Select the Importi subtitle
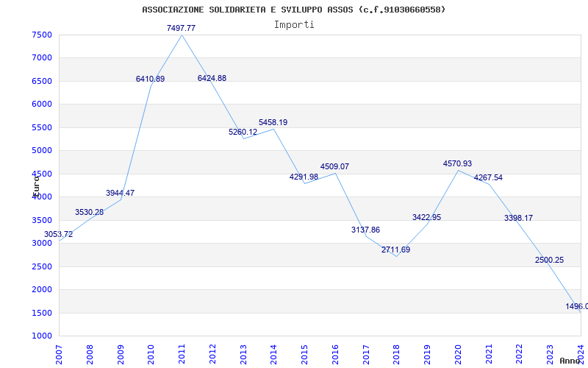Image resolution: width=588 pixels, height=368 pixels. (294, 25)
